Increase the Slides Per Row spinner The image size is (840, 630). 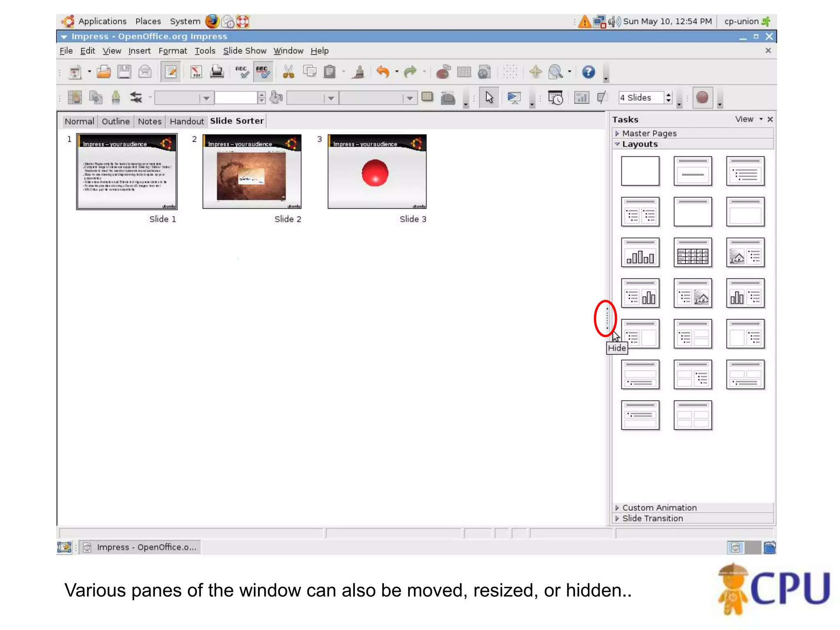click(x=669, y=95)
